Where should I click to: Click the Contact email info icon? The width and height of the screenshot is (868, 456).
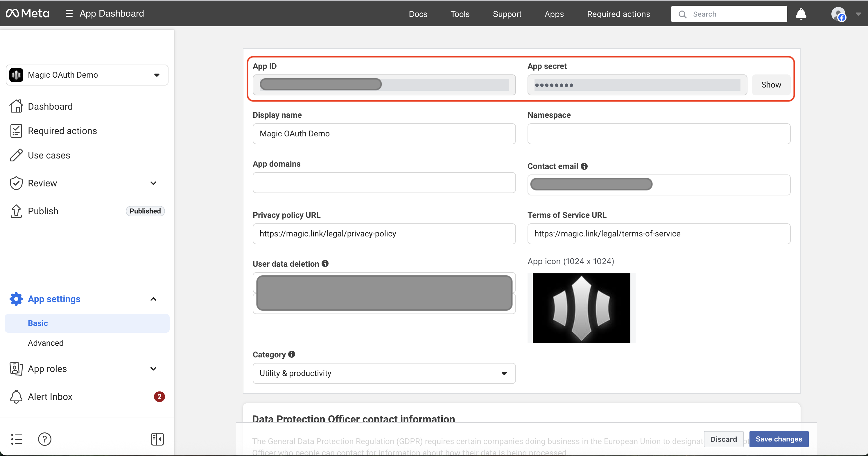pos(584,166)
